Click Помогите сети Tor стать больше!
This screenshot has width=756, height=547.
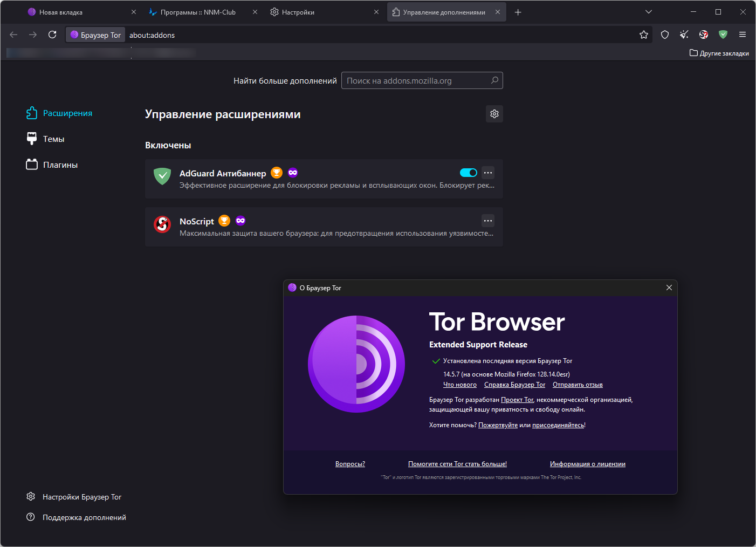tap(457, 464)
